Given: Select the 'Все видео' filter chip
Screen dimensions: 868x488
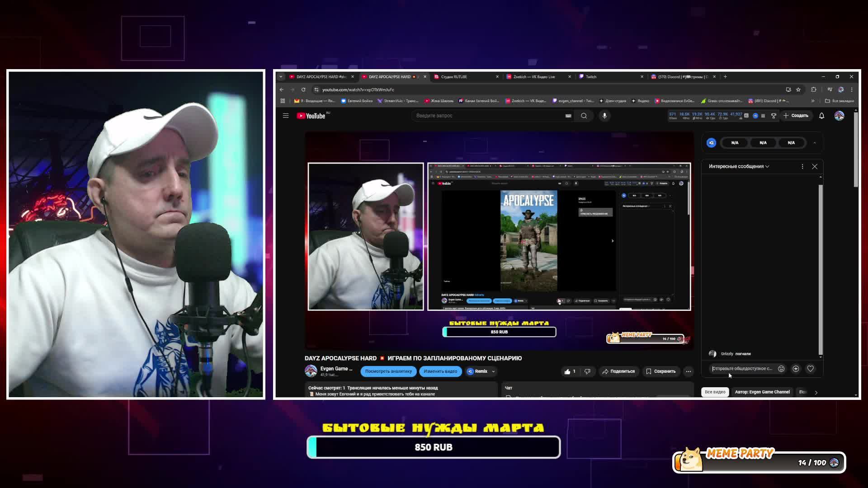Looking at the screenshot, I should pyautogui.click(x=715, y=392).
